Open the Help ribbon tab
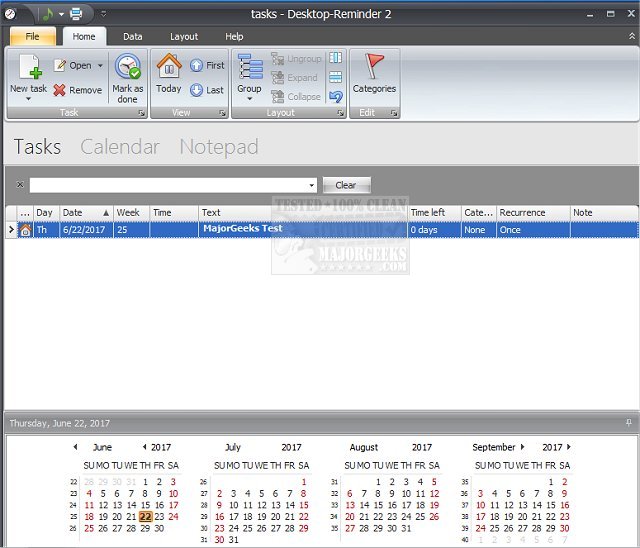Screen dimensions: 640x548 (234, 37)
